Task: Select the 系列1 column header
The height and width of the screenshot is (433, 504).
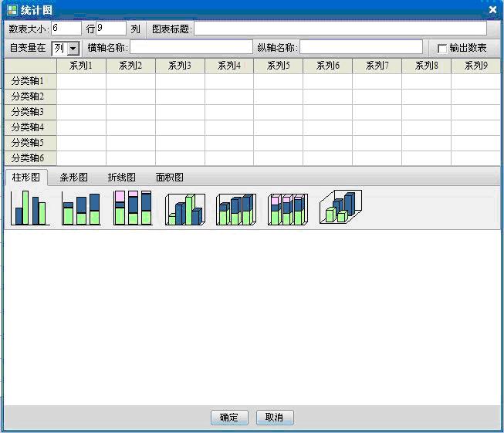Action: click(x=81, y=66)
